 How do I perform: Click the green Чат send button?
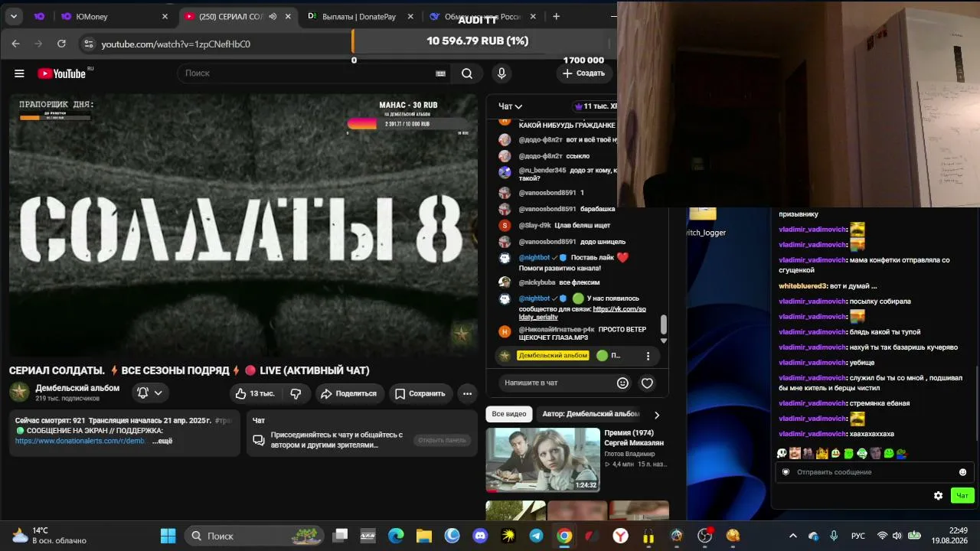click(962, 496)
